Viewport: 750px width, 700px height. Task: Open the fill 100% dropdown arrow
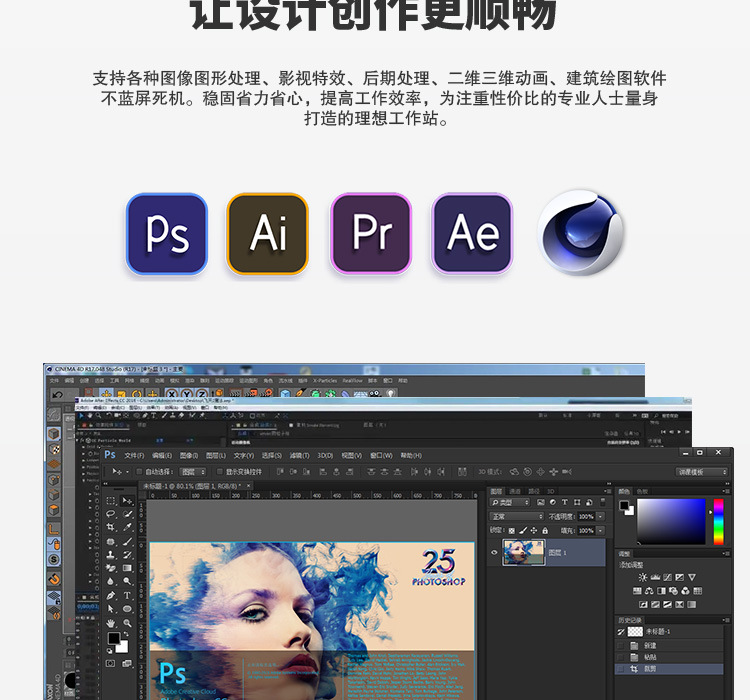[601, 531]
